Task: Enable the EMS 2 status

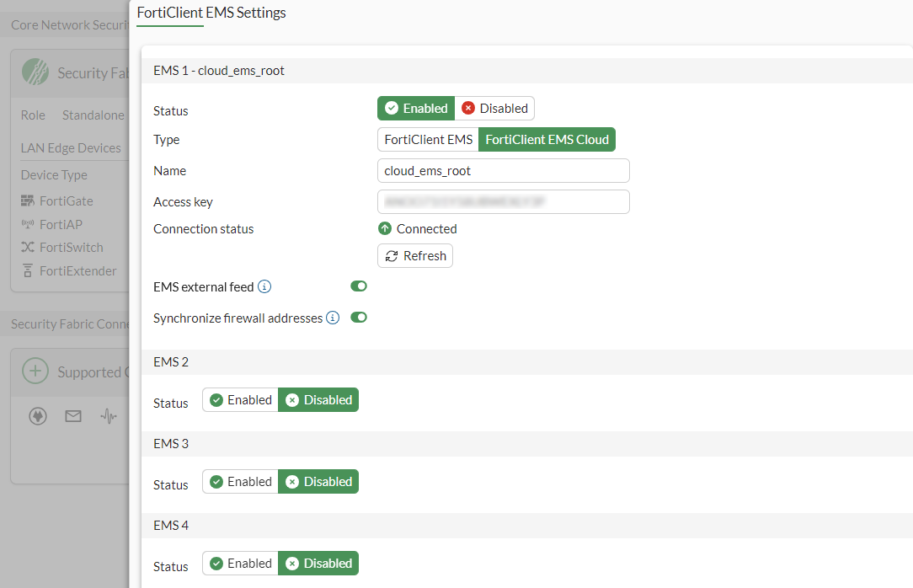Action: 241,400
